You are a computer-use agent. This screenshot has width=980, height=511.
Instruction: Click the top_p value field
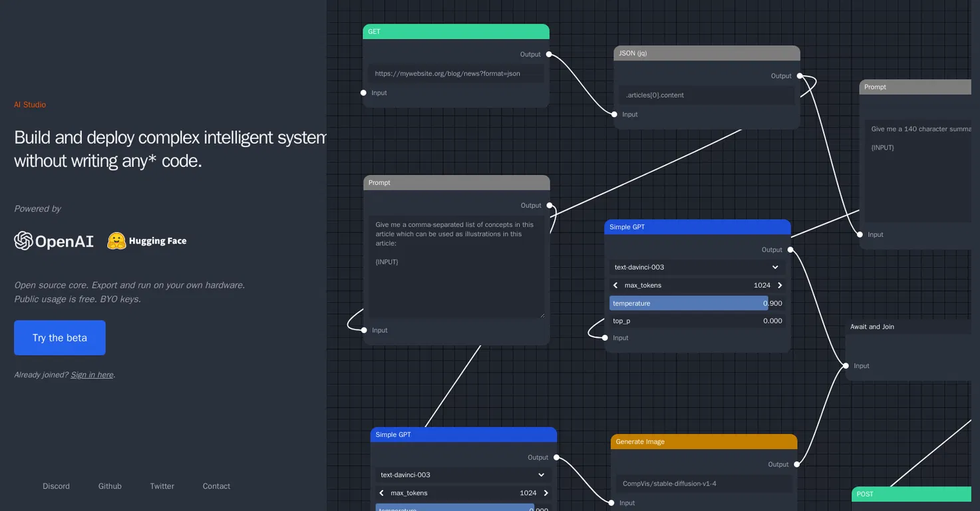coord(697,321)
